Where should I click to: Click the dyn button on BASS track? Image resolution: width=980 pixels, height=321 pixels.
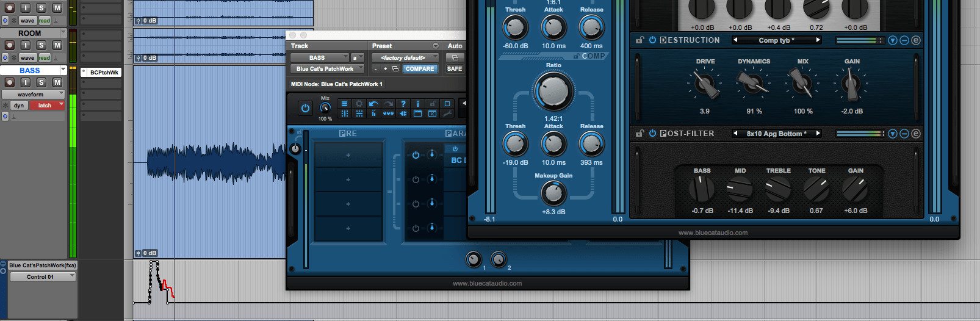pyautogui.click(x=19, y=106)
